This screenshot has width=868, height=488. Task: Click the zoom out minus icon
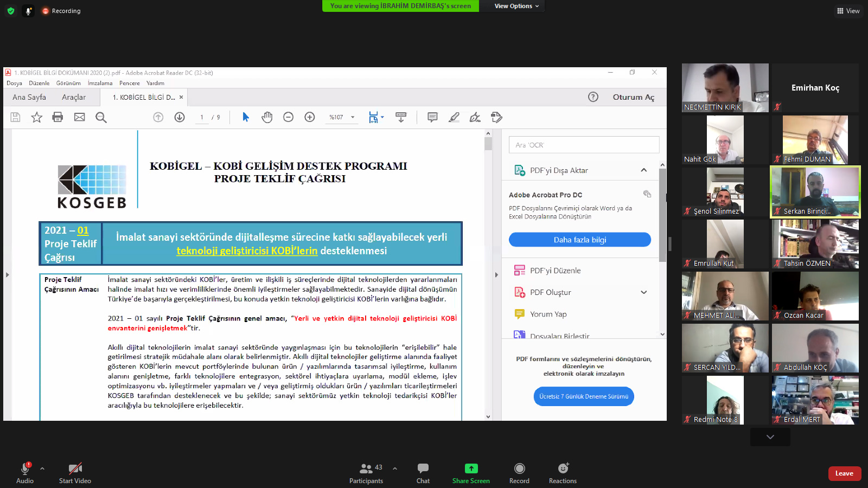(x=289, y=117)
